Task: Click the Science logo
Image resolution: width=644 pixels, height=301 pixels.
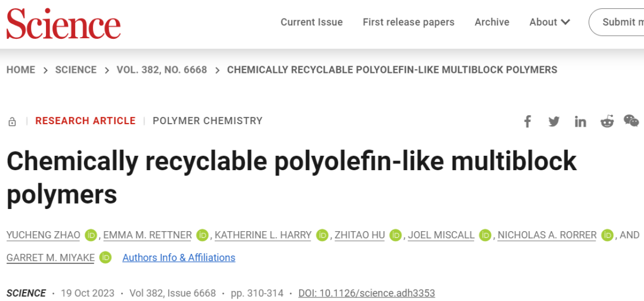Action: click(64, 23)
